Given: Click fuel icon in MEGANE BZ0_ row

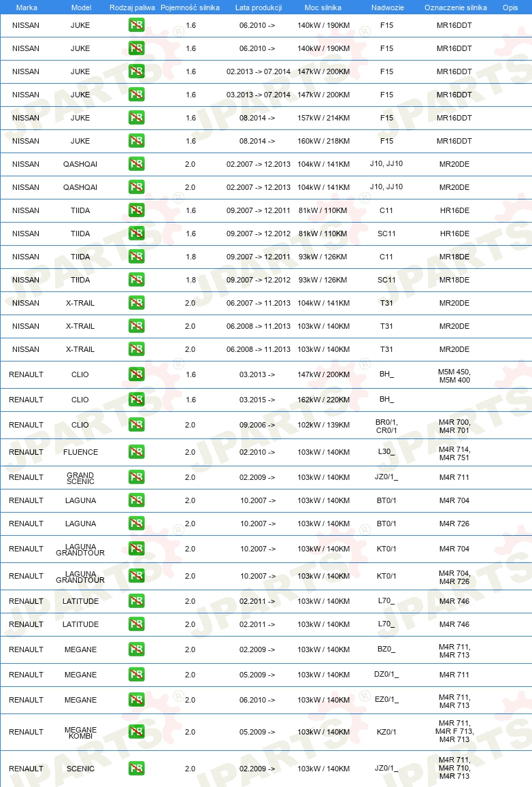Looking at the screenshot, I should (136, 649).
